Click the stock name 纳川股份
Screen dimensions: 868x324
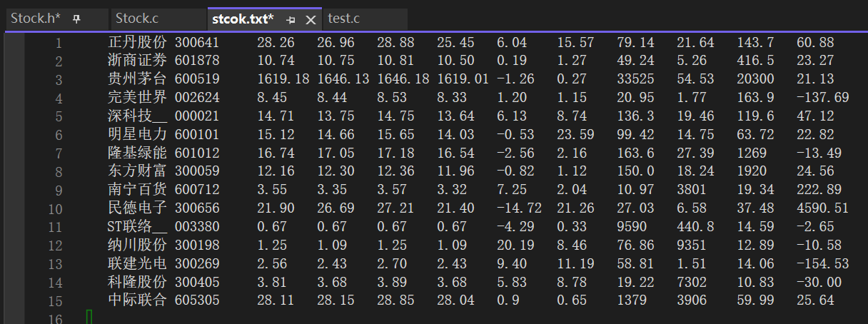(137, 245)
